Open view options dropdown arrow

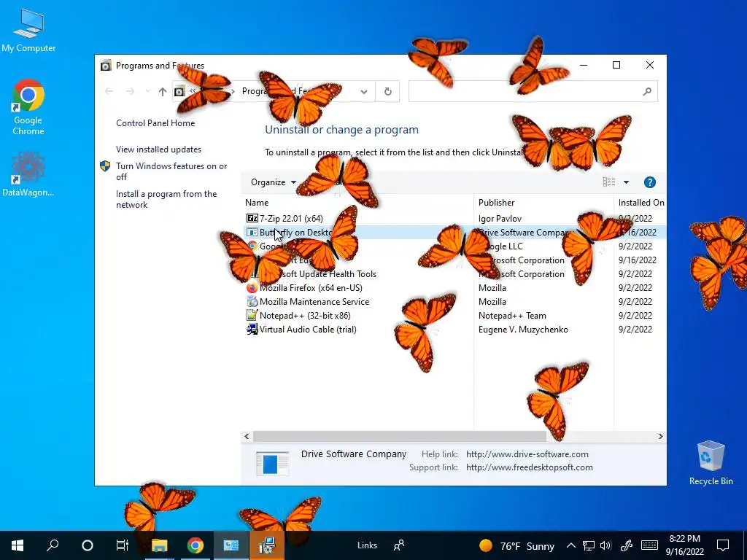click(x=626, y=182)
